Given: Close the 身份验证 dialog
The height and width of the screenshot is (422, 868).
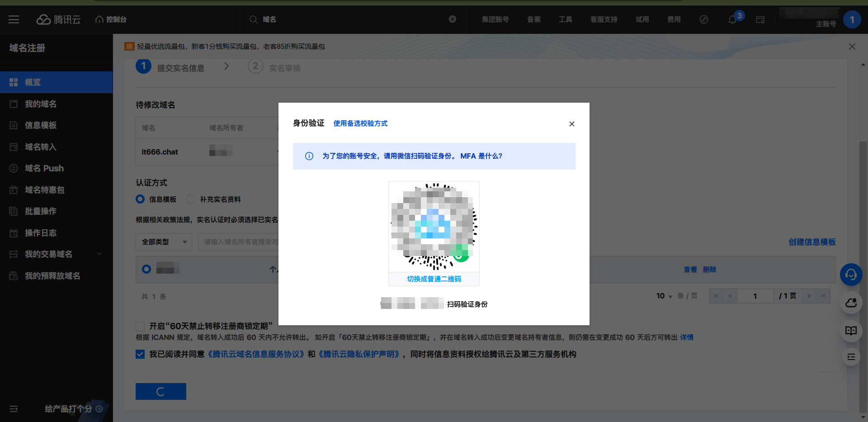Looking at the screenshot, I should pos(572,124).
